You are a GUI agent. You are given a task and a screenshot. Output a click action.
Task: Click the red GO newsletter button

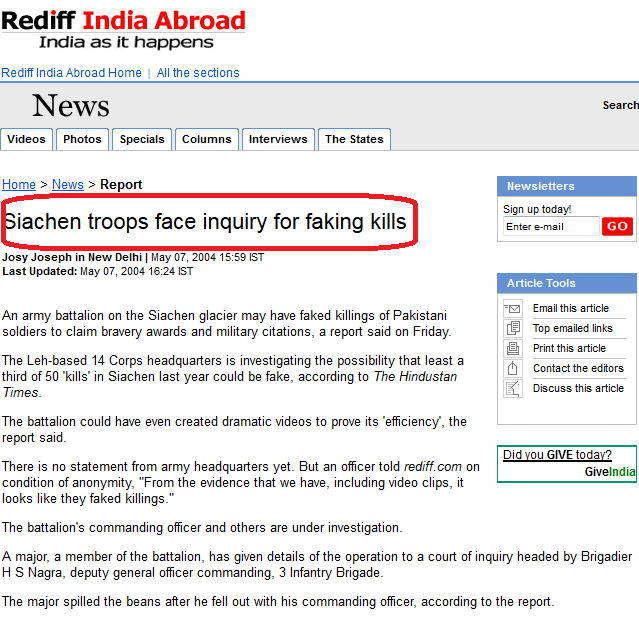coord(617,226)
